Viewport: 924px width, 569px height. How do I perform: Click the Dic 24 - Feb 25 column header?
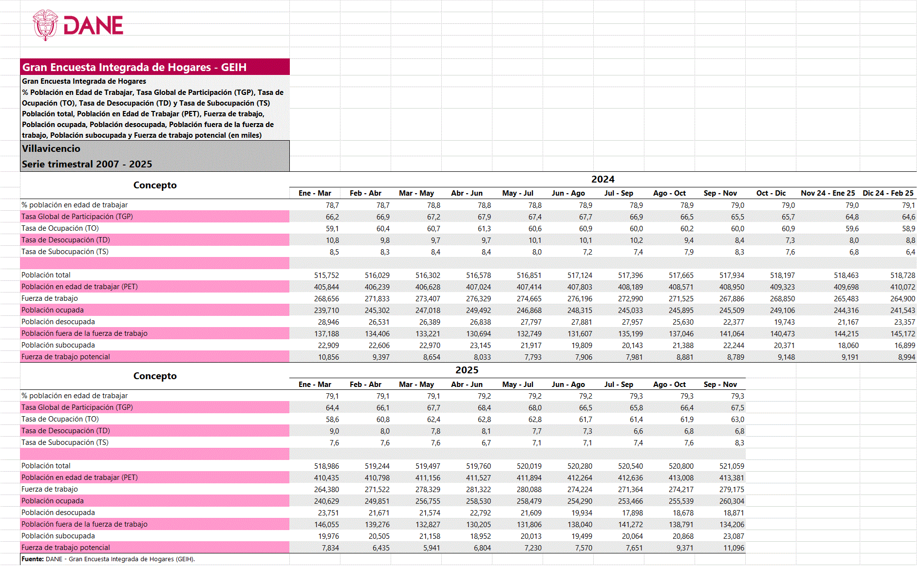tap(887, 193)
